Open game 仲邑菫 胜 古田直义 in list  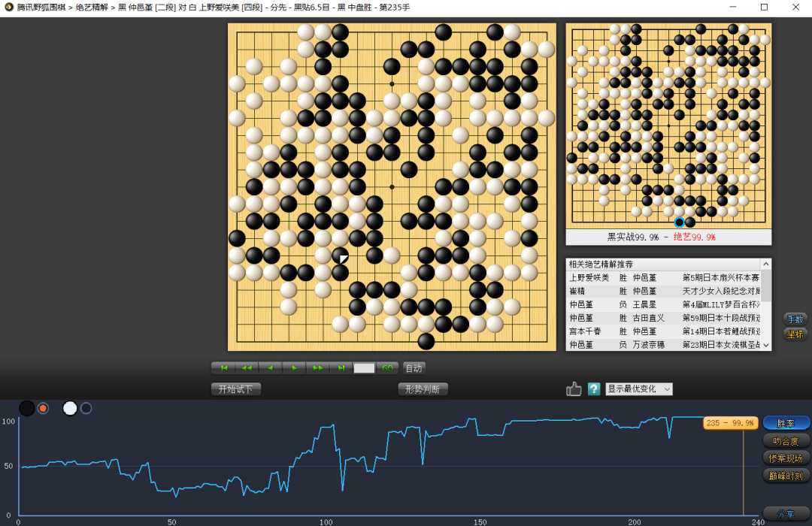point(664,318)
